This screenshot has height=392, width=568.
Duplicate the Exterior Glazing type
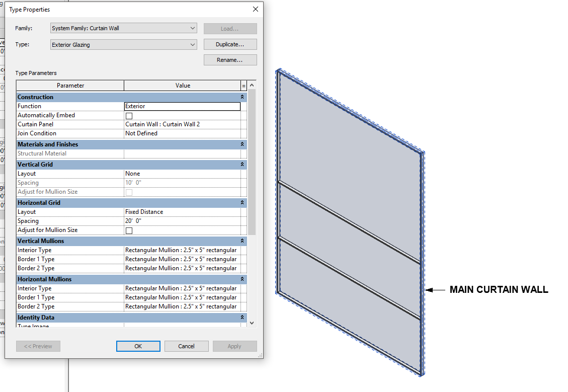pyautogui.click(x=230, y=44)
